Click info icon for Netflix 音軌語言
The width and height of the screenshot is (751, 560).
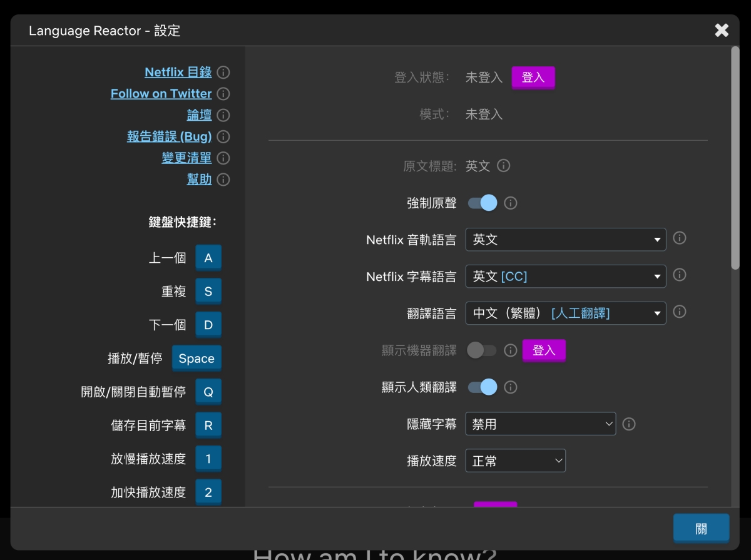click(680, 238)
